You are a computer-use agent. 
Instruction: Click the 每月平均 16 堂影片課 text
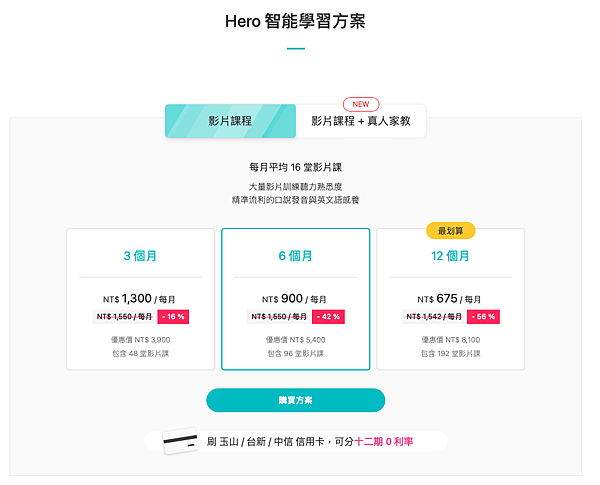coord(295,168)
